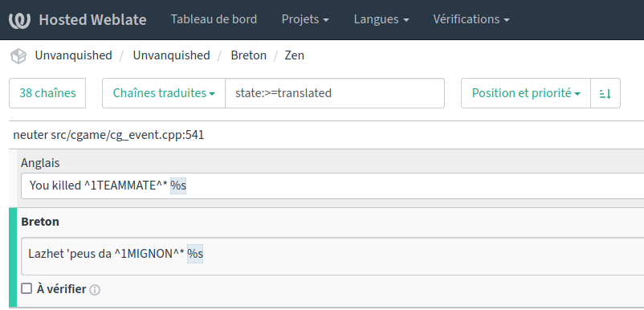Open the Projets dropdown menu
644x310 pixels.
305,19
